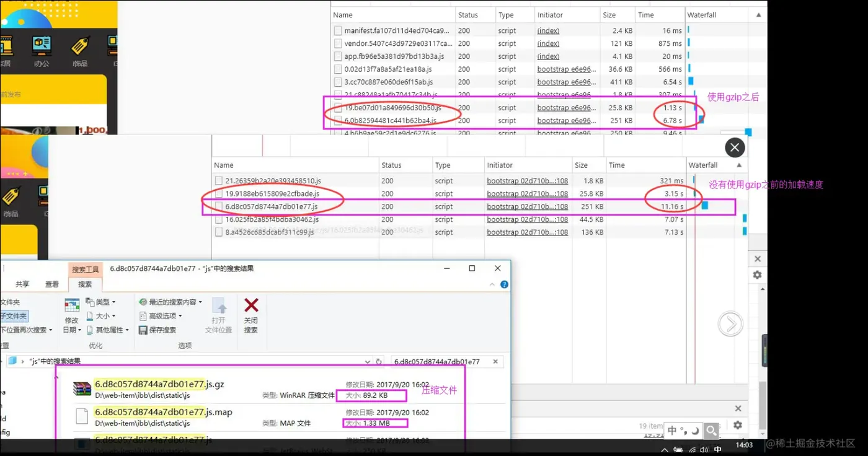Screen dimensions: 868x456
Task: Click the Date Modified (修改日期) calendar icon
Action: [x=72, y=305]
